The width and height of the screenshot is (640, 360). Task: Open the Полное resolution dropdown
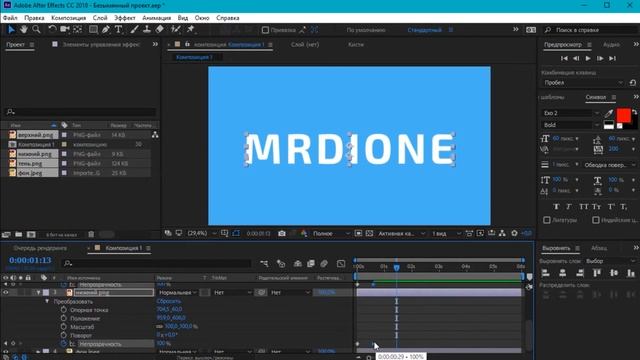(x=331, y=233)
